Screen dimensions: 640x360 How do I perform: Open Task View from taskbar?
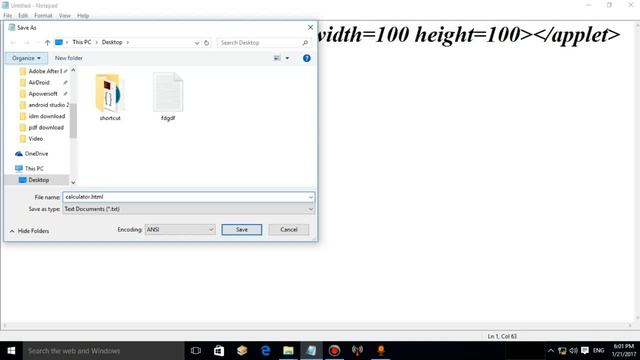tap(196, 351)
